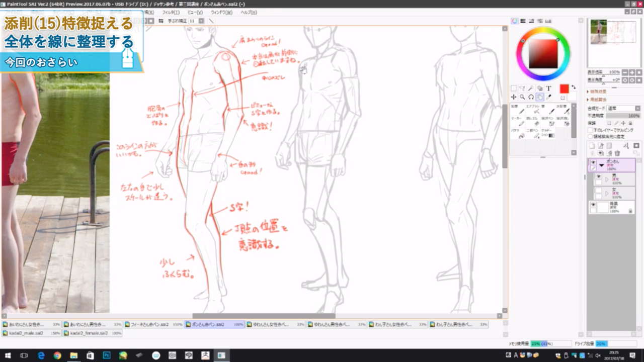
Task: Open the taskbar Task View button
Action: point(24,355)
